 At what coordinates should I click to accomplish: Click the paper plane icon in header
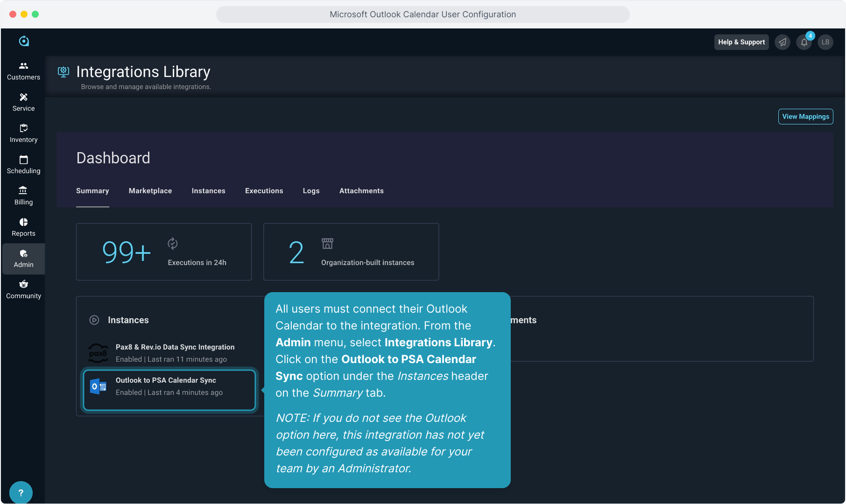(x=783, y=42)
